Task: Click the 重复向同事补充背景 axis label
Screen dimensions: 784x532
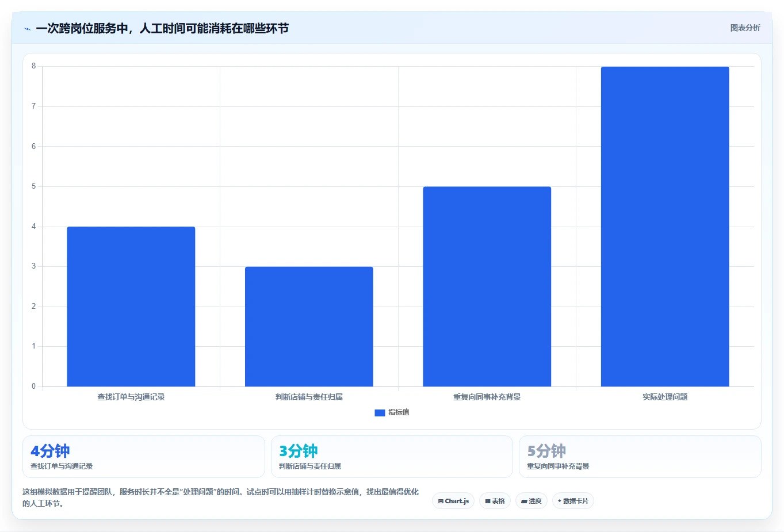Action: [x=487, y=397]
